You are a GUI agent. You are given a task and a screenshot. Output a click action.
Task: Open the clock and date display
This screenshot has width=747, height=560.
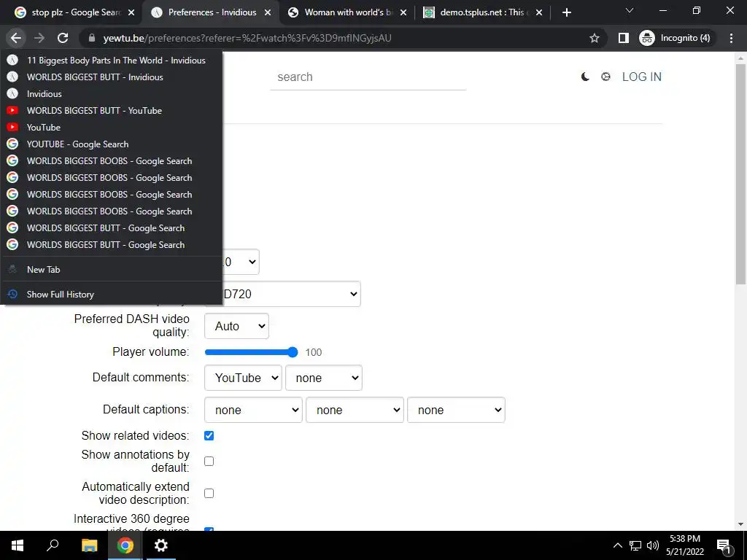[x=685, y=545]
